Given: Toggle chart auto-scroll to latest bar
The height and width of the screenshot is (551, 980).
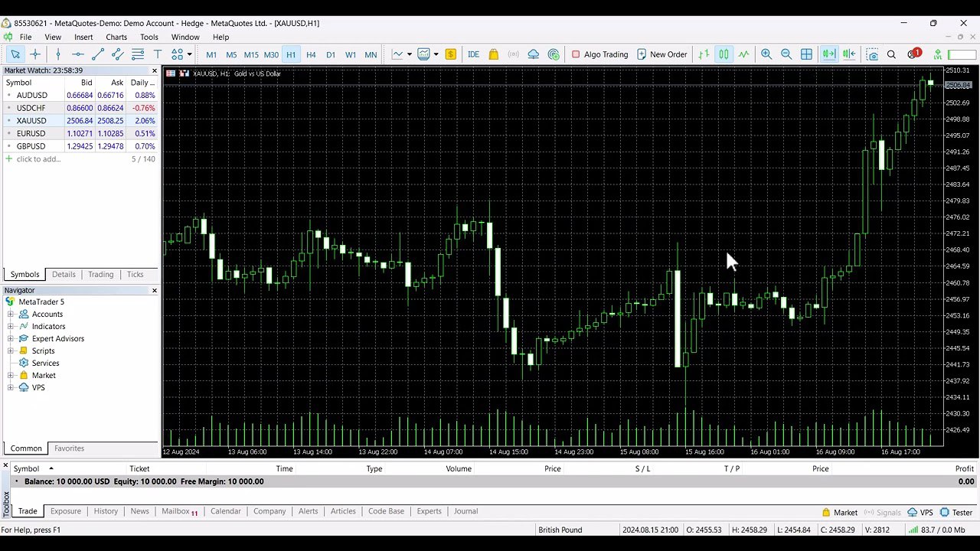Looking at the screenshot, I should pyautogui.click(x=828, y=54).
